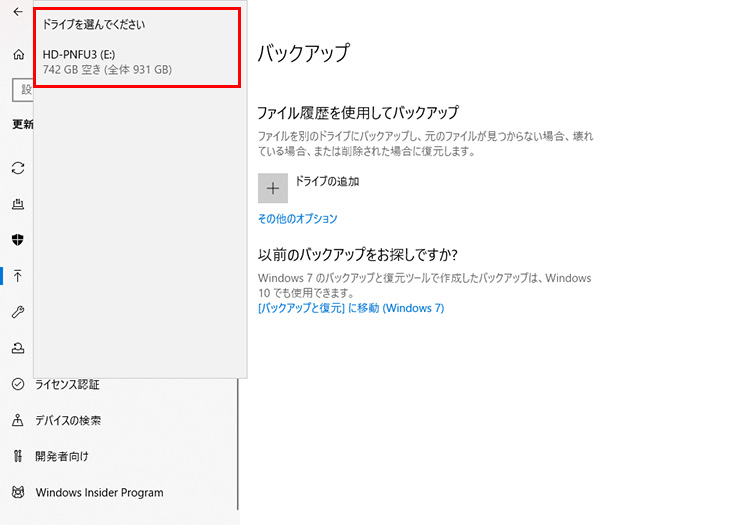Open Delivery Optimization sidebar icon
The width and height of the screenshot is (750, 525).
tap(17, 204)
